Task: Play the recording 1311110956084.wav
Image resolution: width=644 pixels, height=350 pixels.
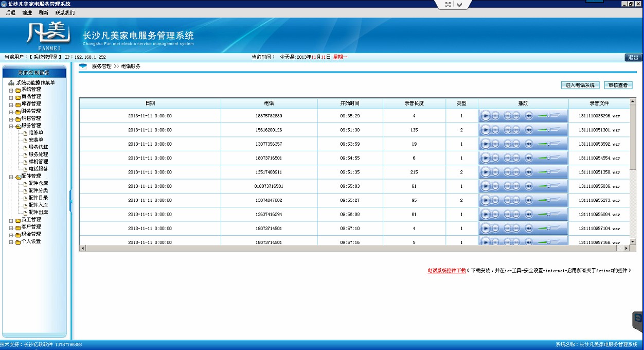Action: 486,214
